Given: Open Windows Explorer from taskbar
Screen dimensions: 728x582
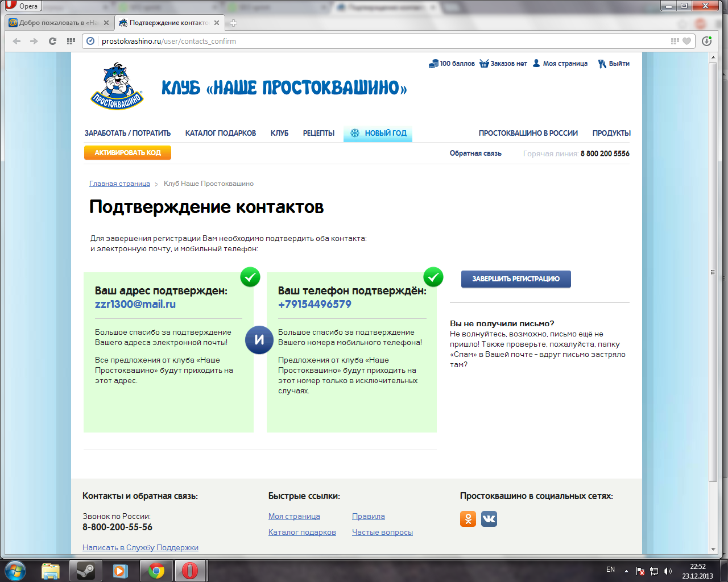Looking at the screenshot, I should click(51, 571).
